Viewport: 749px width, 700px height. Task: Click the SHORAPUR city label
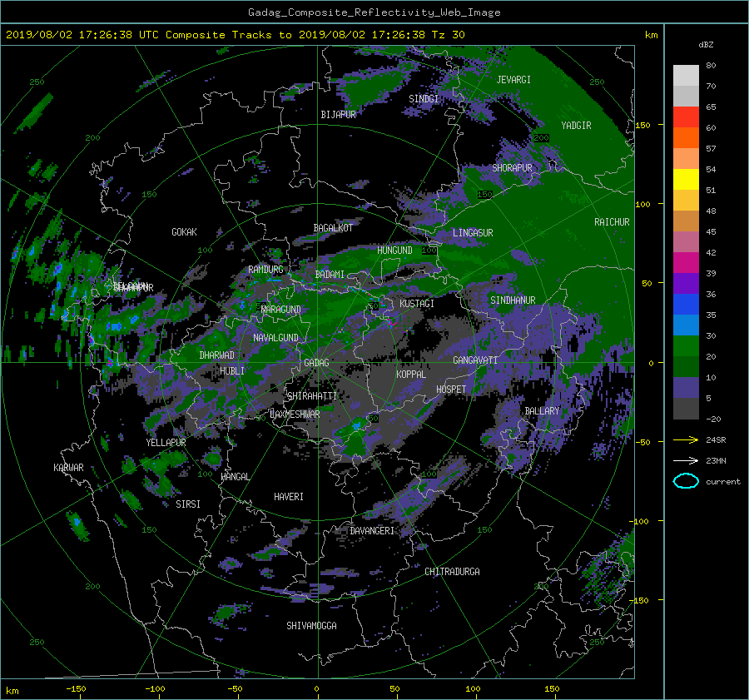[512, 168]
